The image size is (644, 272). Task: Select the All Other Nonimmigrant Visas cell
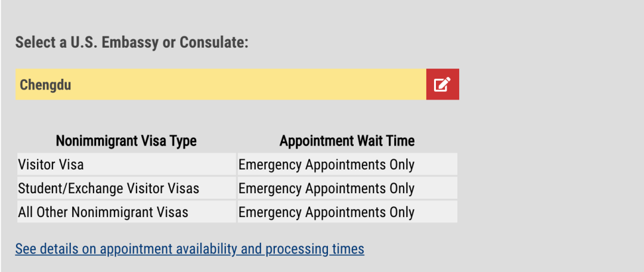tap(103, 212)
